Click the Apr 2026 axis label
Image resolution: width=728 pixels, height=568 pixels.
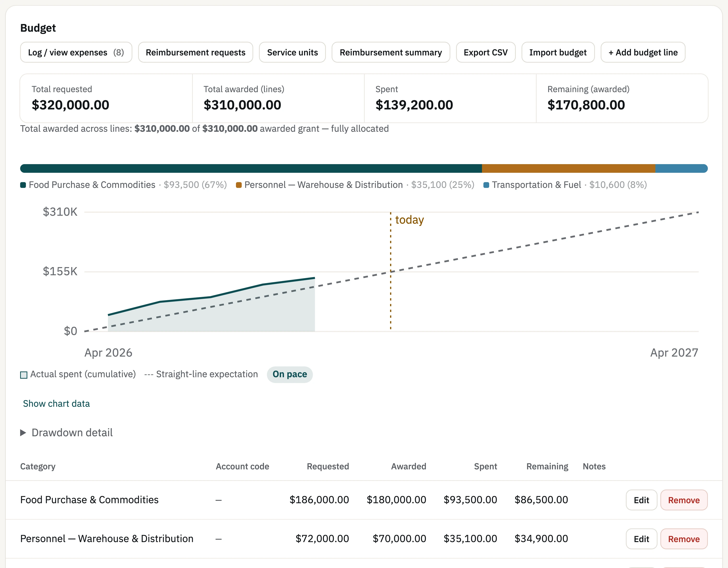pos(108,353)
